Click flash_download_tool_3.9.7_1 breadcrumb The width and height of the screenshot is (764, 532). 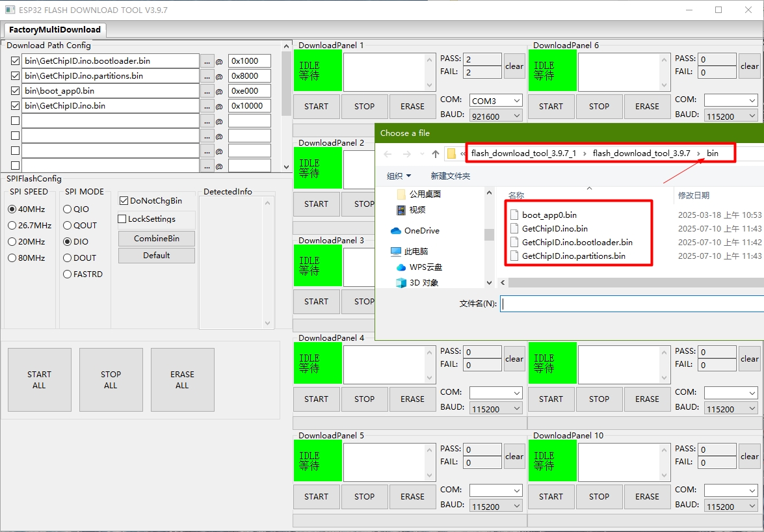coord(523,153)
